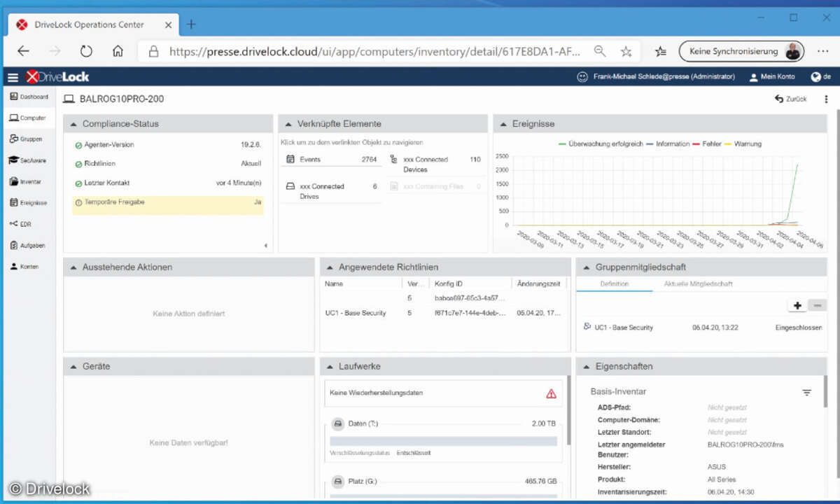Click the zoom magnifier in the address bar
The image size is (840, 504).
click(600, 51)
